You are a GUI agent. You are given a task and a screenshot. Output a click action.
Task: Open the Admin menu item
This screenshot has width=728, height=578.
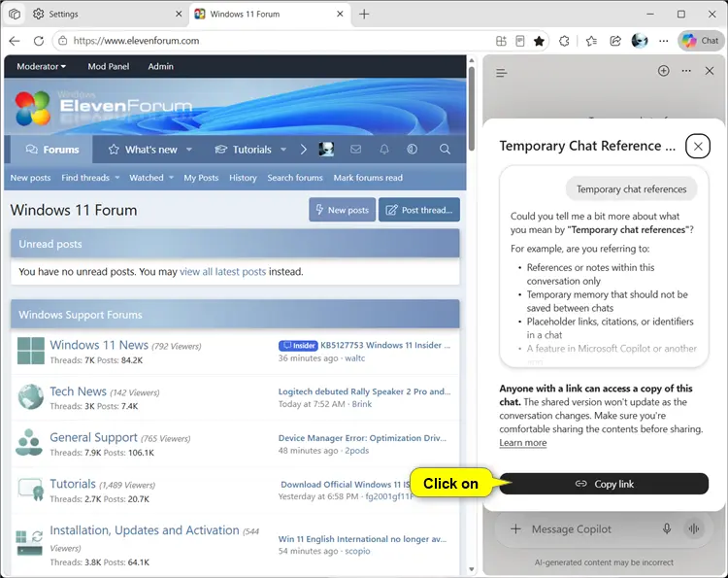160,66
